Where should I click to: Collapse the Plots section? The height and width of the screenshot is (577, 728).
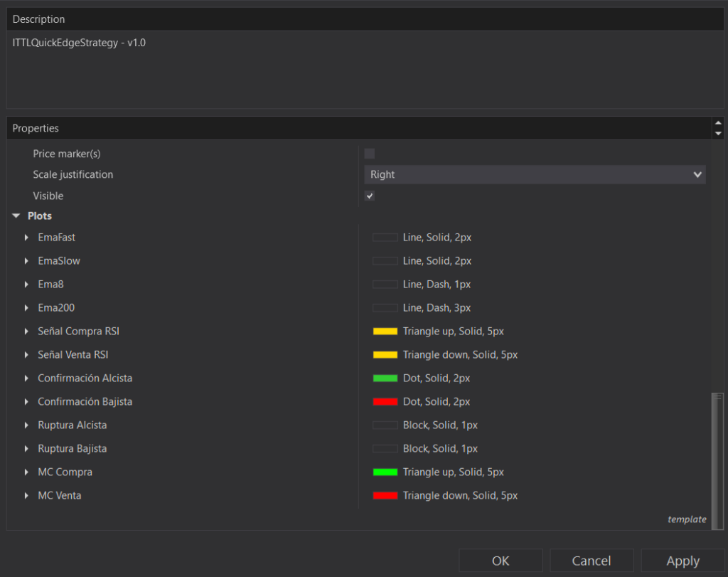click(16, 216)
